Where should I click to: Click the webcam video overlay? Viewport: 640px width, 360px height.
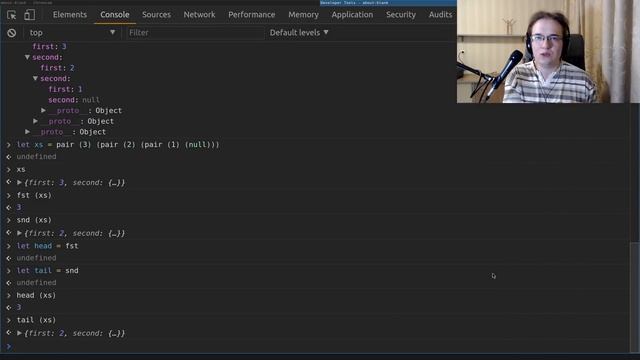(548, 51)
